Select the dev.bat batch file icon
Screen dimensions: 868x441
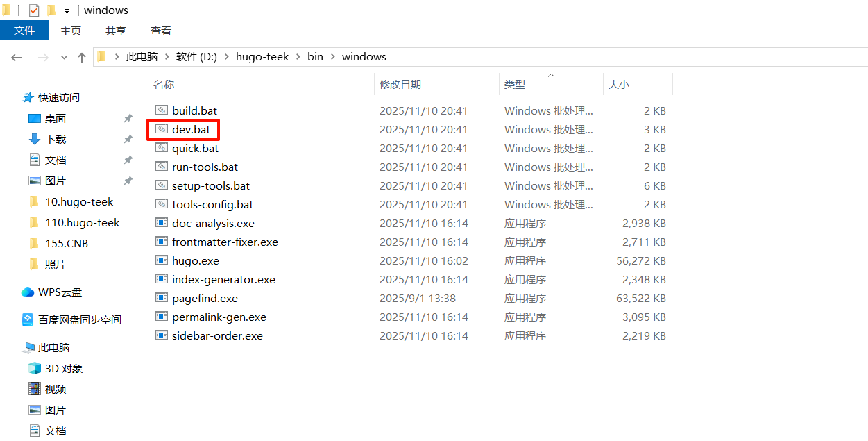(161, 130)
